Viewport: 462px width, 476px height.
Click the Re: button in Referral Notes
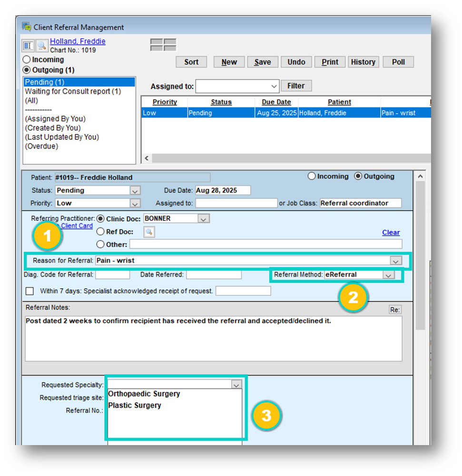pos(395,310)
